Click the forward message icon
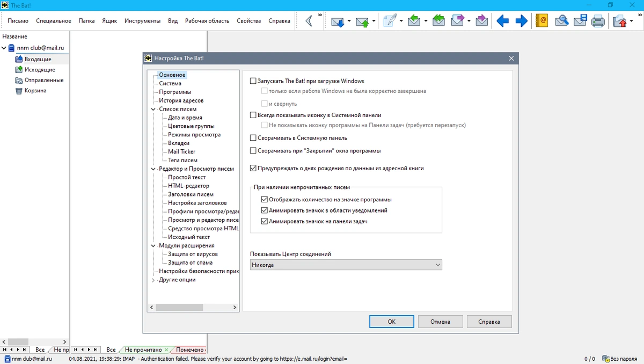This screenshot has height=364, width=644. [457, 21]
